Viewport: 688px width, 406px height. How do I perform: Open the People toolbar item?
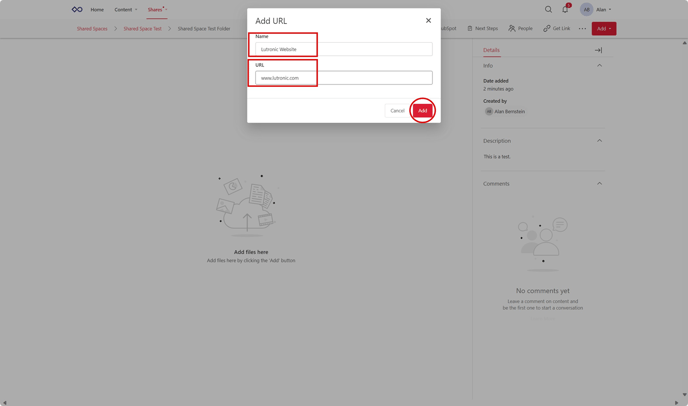[520, 29]
